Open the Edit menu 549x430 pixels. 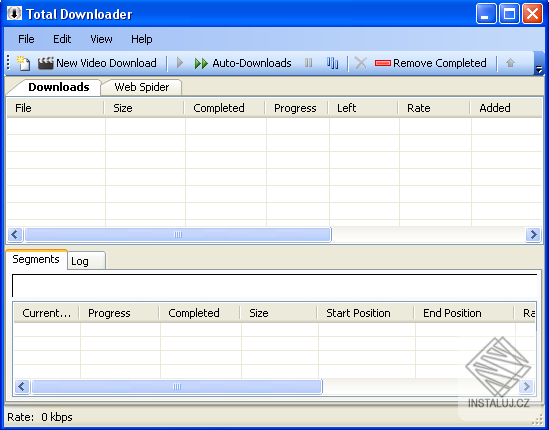62,39
